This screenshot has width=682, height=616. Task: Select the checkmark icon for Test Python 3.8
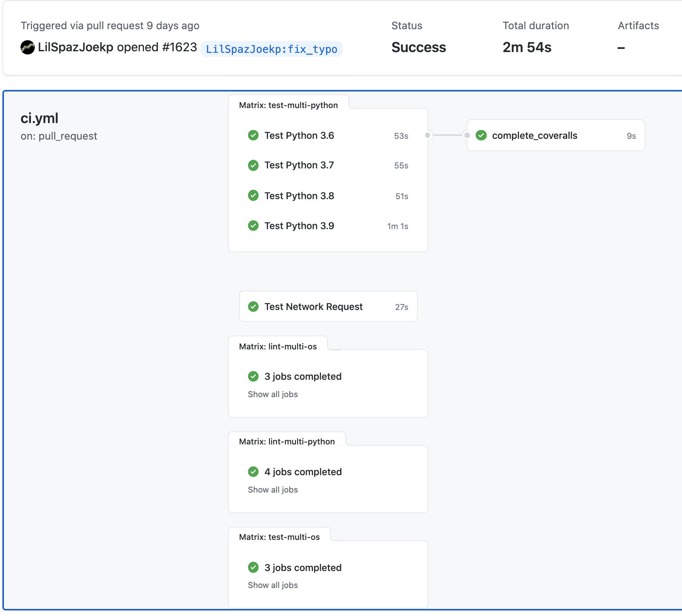pyautogui.click(x=253, y=196)
